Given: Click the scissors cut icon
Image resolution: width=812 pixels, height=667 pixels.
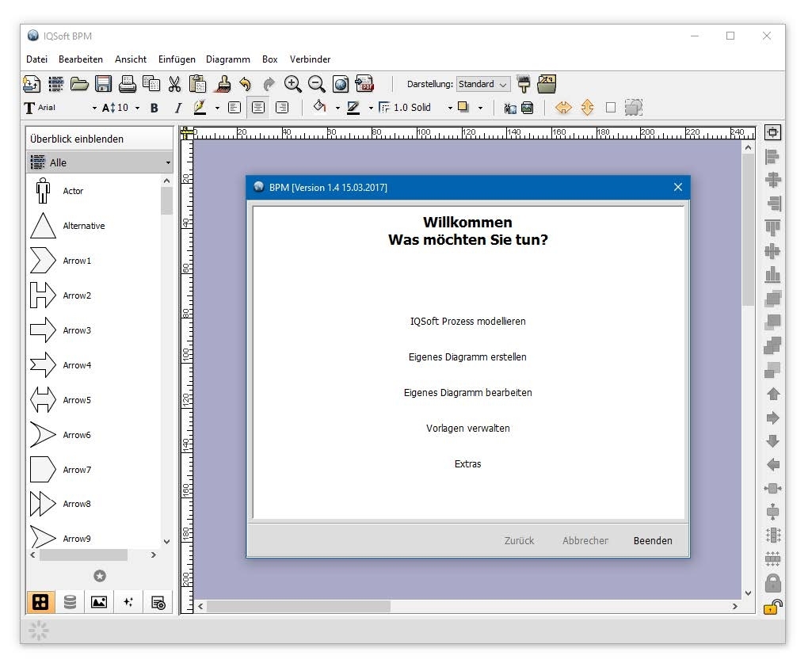Looking at the screenshot, I should (x=174, y=84).
